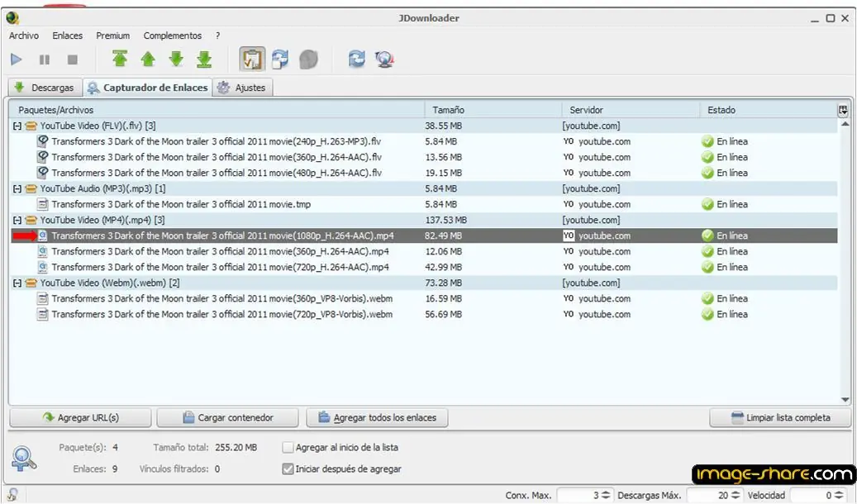Click the link grabber magnifier icon
857x504 pixels.
pyautogui.click(x=24, y=459)
